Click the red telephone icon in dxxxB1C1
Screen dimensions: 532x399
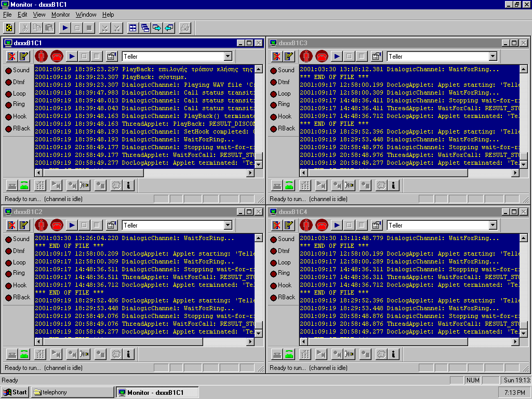pos(57,56)
